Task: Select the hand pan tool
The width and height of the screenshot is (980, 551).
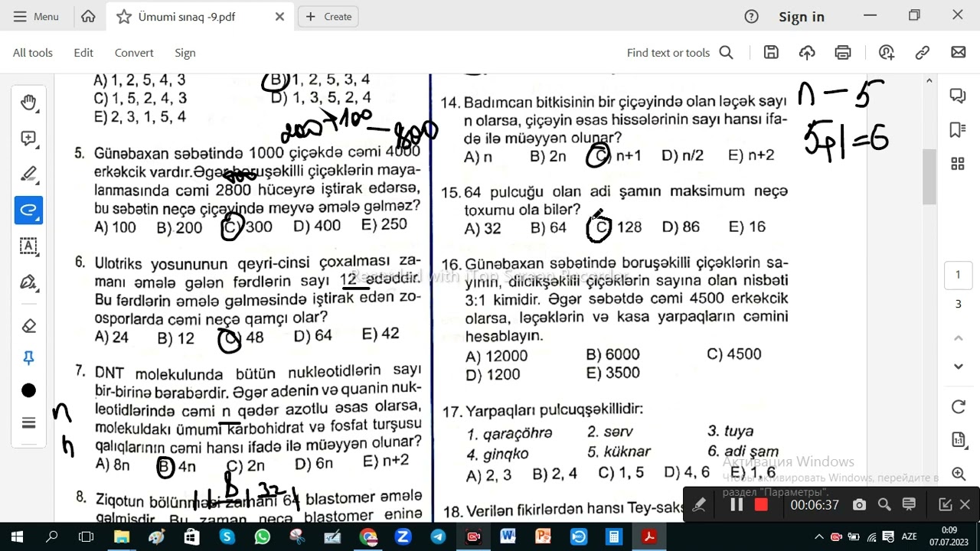Action: [x=28, y=103]
